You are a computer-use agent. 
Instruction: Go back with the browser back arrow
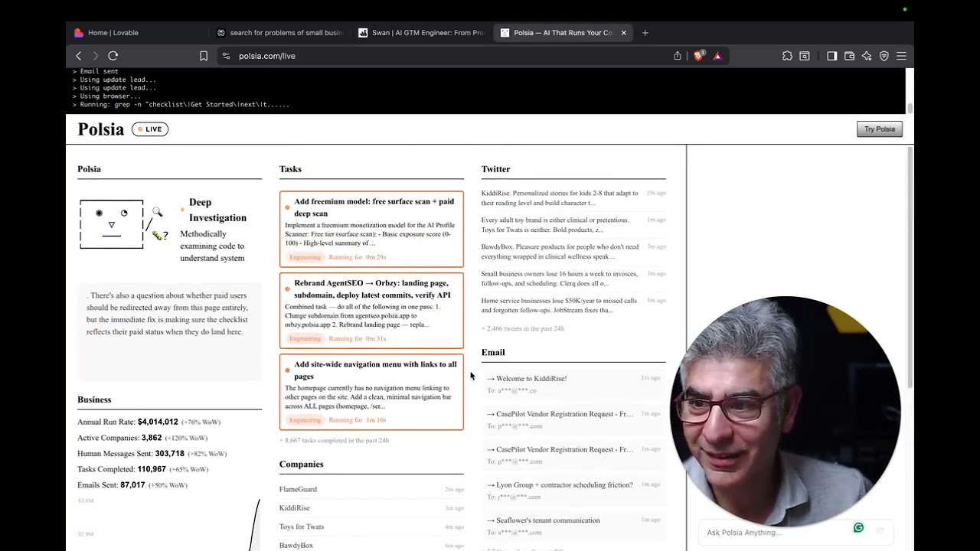78,56
